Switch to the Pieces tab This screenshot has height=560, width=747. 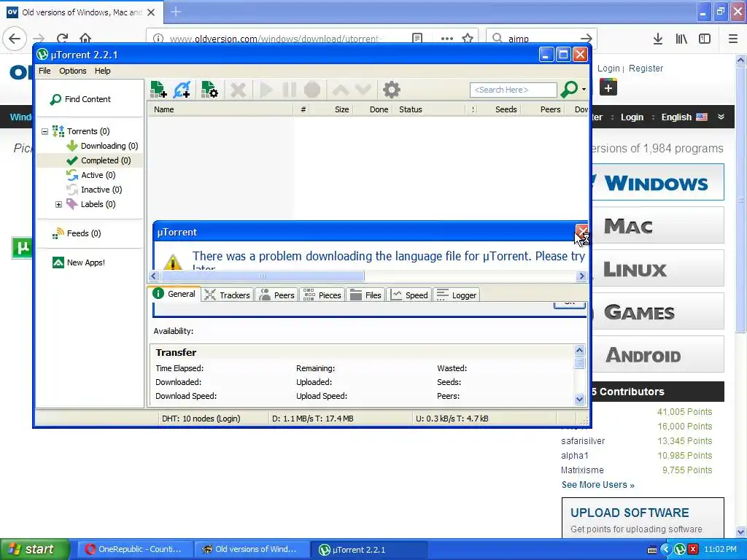tap(322, 295)
